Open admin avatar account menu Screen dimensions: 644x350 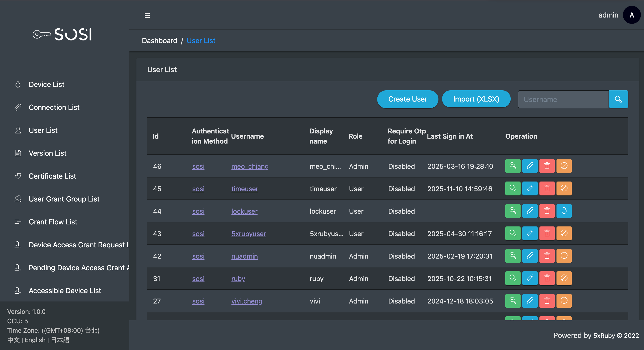point(631,15)
